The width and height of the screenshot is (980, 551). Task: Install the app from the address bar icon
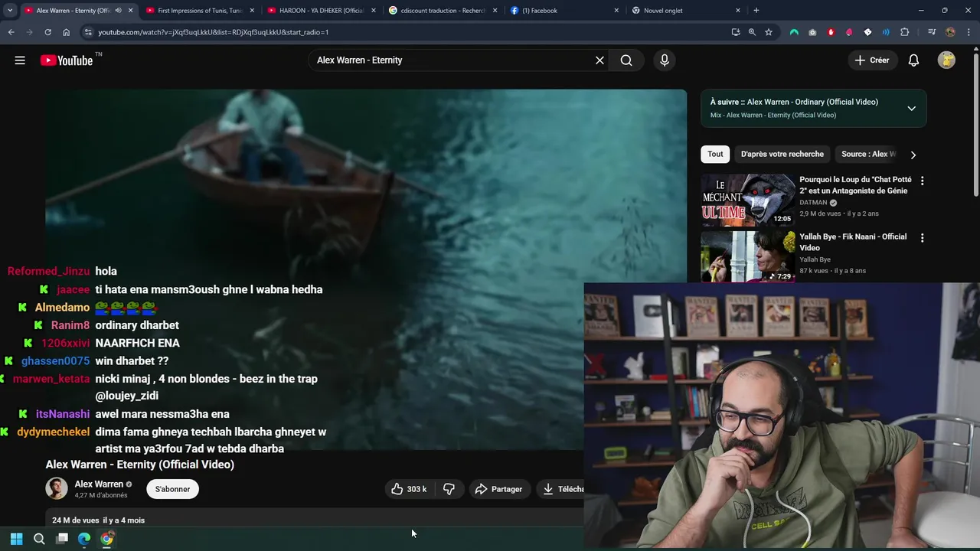click(736, 32)
